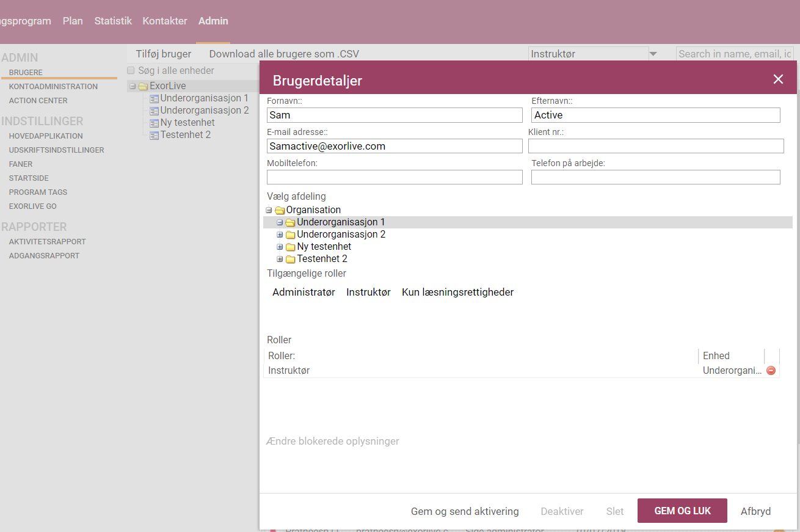The image size is (800, 532).
Task: Select Ny testenhet in sidebar tree
Action: 187,123
